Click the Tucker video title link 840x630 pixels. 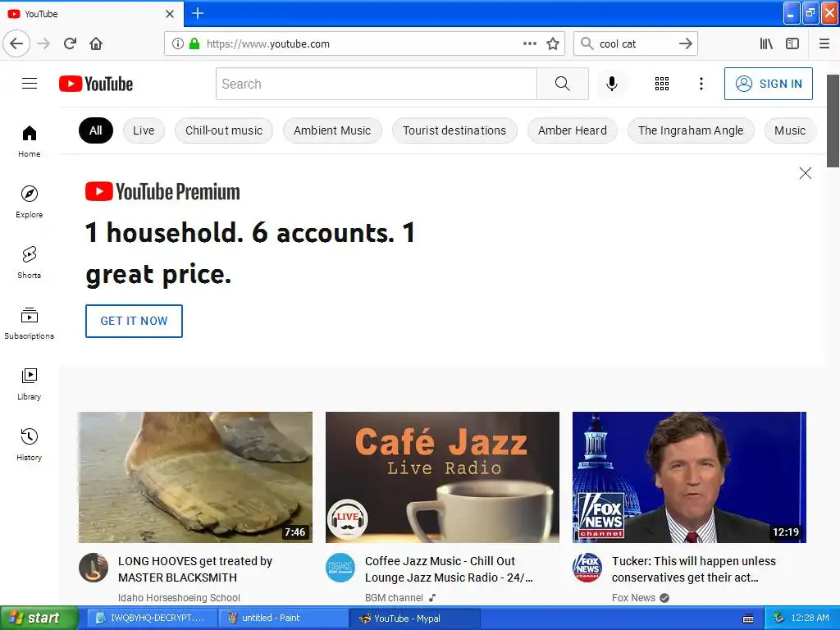(x=694, y=569)
